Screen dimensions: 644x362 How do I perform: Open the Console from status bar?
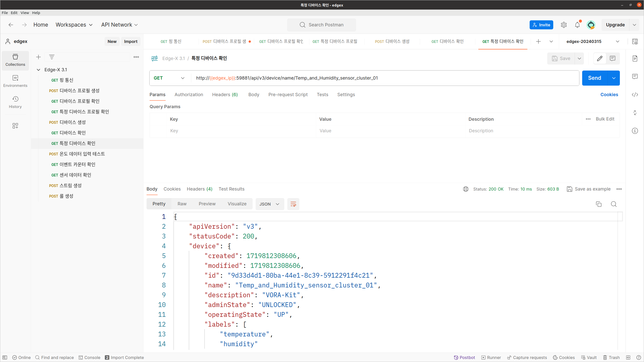pyautogui.click(x=89, y=357)
